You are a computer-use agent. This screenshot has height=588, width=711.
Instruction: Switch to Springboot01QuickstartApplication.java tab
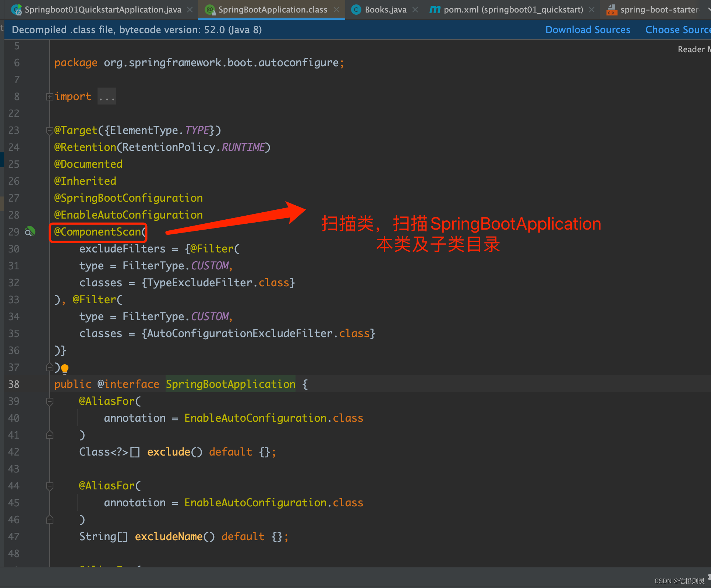(102, 10)
